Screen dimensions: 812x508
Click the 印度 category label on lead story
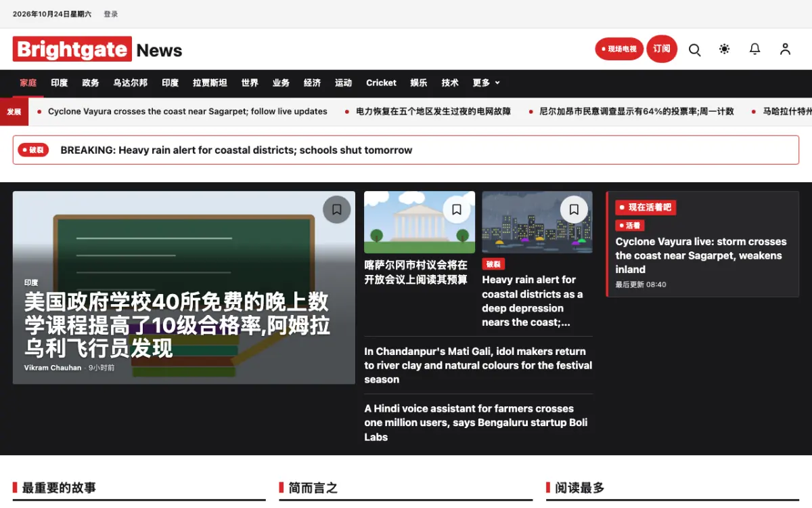(x=31, y=282)
